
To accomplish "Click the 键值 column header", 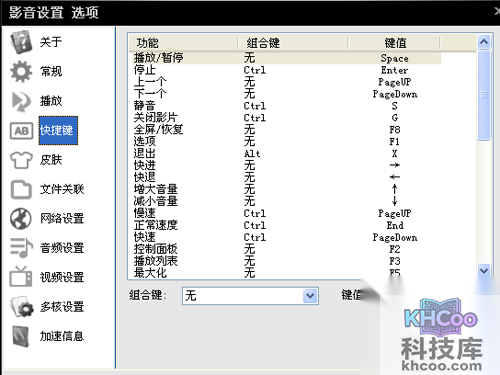I will (394, 43).
